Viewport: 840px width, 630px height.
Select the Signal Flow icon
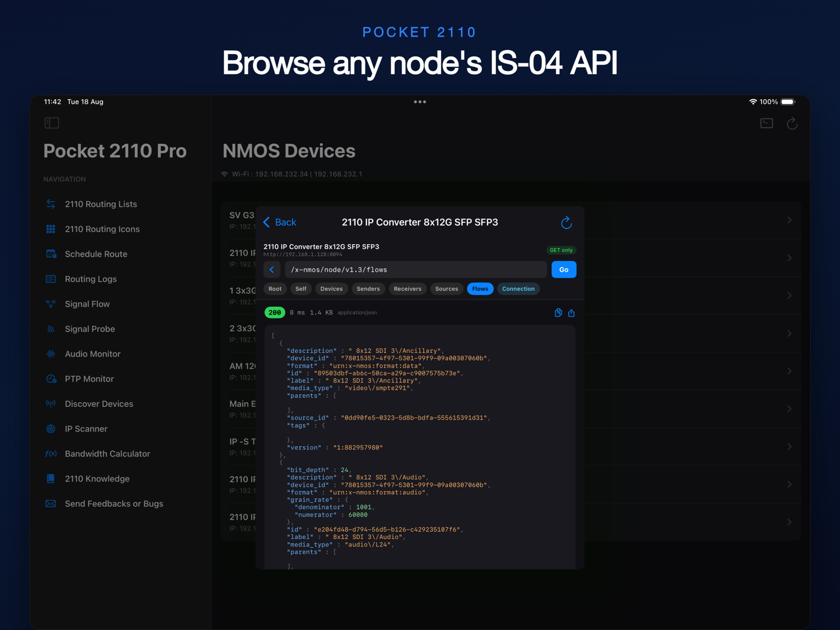pyautogui.click(x=51, y=304)
